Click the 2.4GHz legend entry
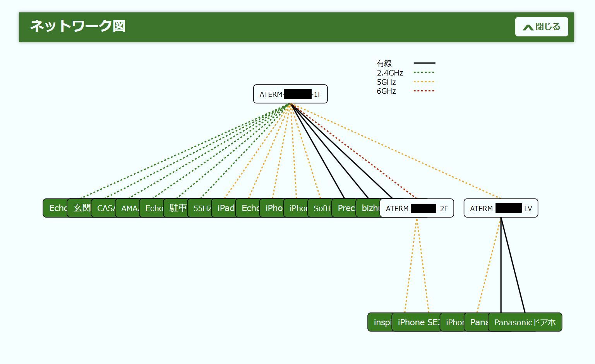 (390, 73)
